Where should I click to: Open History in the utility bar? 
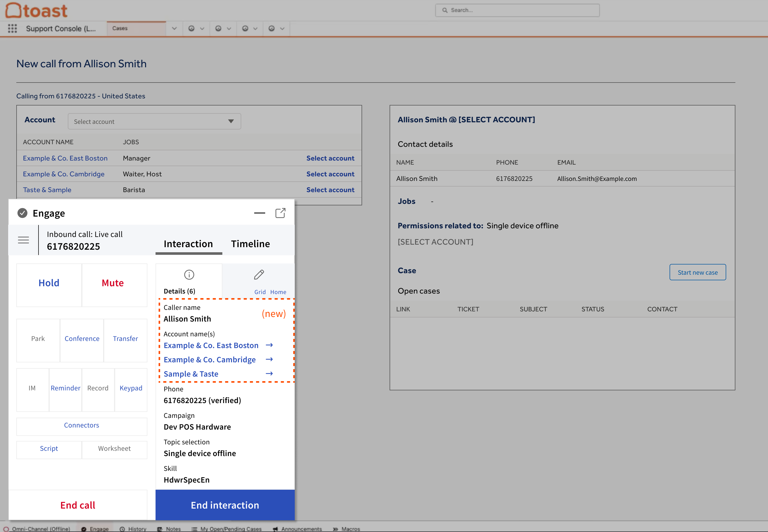[133, 529]
